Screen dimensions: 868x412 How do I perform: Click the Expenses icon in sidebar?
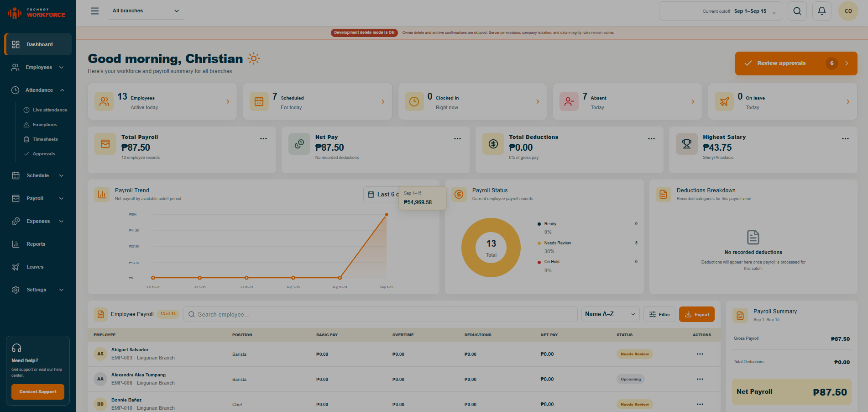(16, 221)
